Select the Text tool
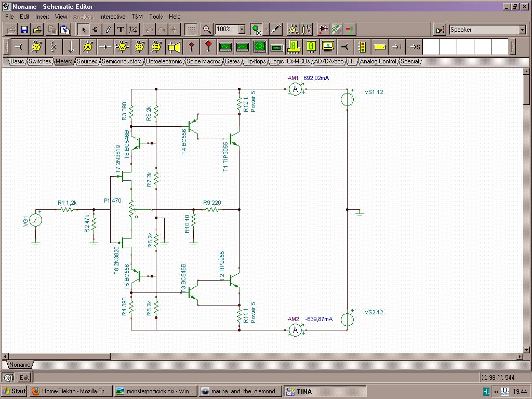532x399 pixels. point(121,30)
